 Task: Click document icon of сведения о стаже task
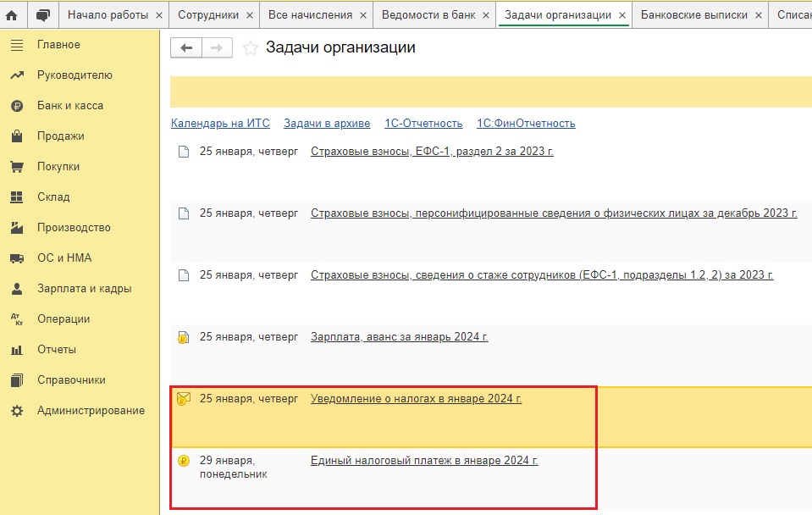tap(184, 275)
